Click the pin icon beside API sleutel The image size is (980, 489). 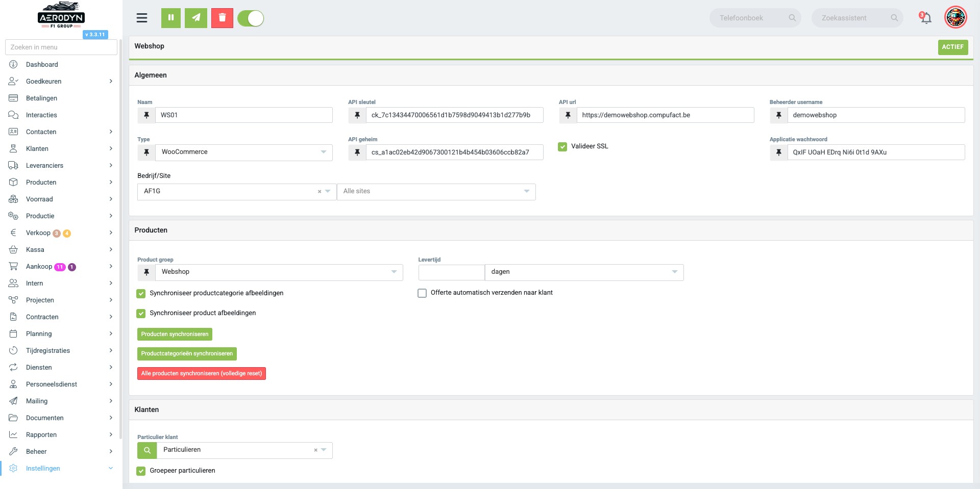pos(357,115)
